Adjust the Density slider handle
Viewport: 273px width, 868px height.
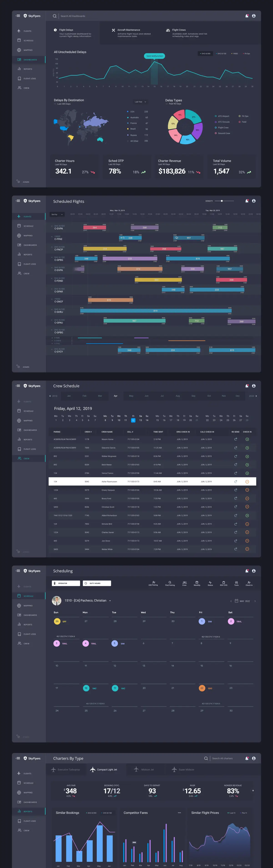pyautogui.click(x=222, y=201)
